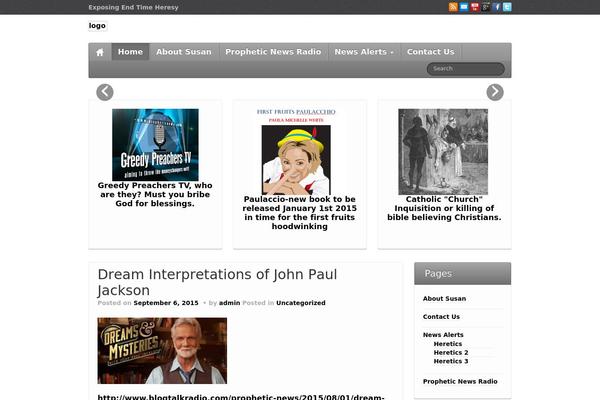The image size is (600, 400).
Task: Open Paulaccio new book headline link
Action: tap(300, 213)
